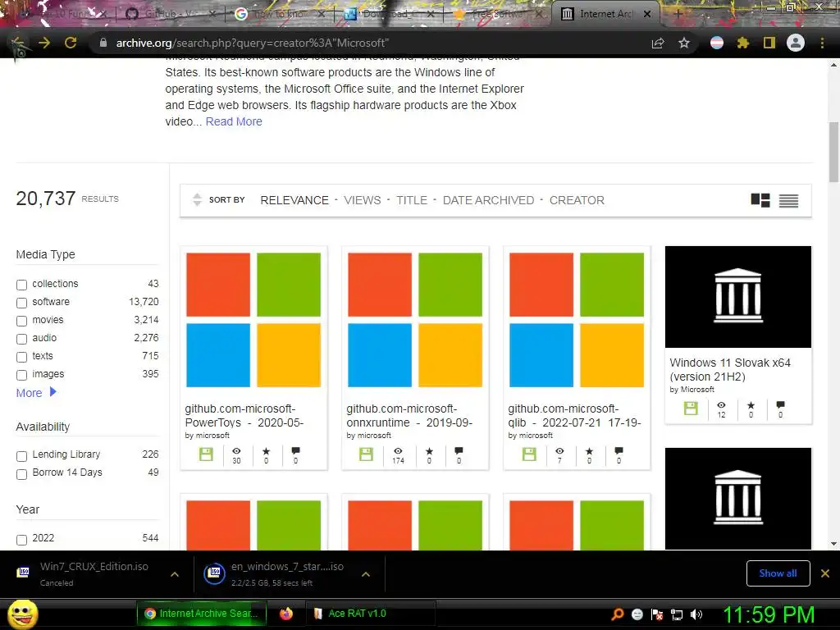Open the Chrome profile avatar
The width and height of the screenshot is (840, 630).
(x=796, y=43)
